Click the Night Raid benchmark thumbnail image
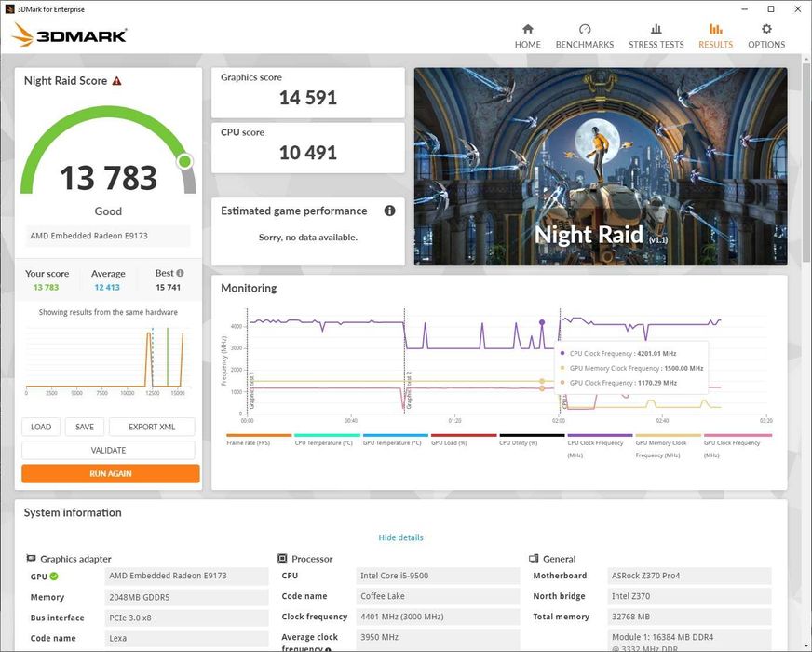This screenshot has width=812, height=652. (x=601, y=167)
